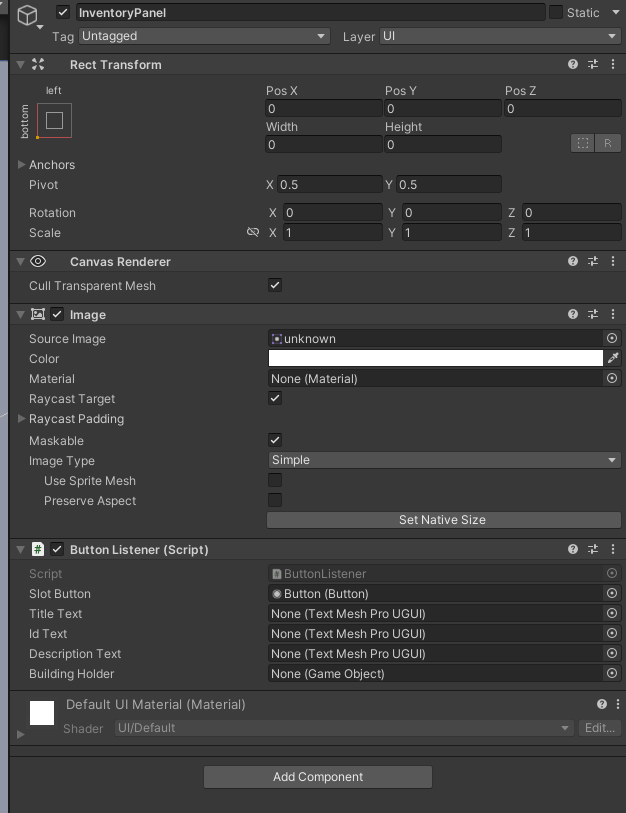Open the Image Color swatch
The image size is (626, 813).
tap(436, 358)
